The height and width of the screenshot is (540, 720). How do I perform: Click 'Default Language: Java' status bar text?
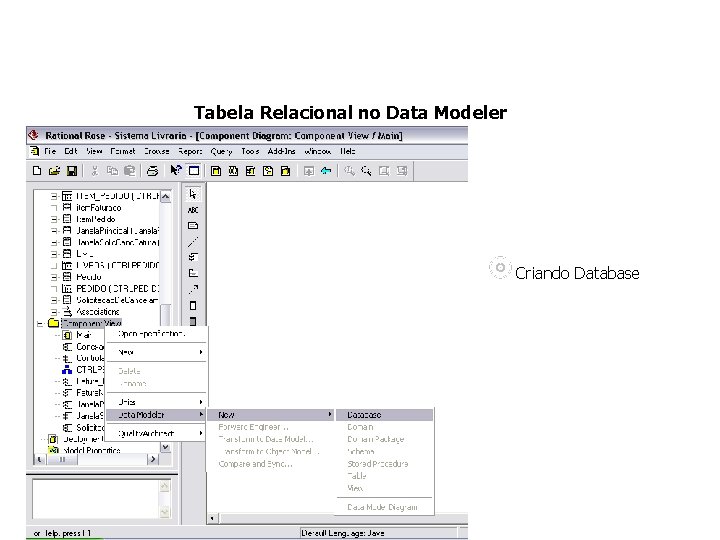[343, 533]
